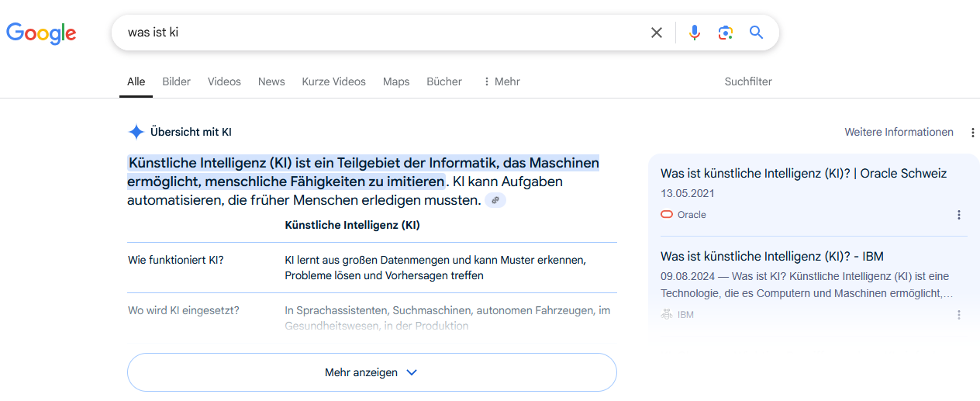The width and height of the screenshot is (980, 401).
Task: Click the 'KI lernt aus großen Datenmengen' answer text
Action: [x=435, y=268]
